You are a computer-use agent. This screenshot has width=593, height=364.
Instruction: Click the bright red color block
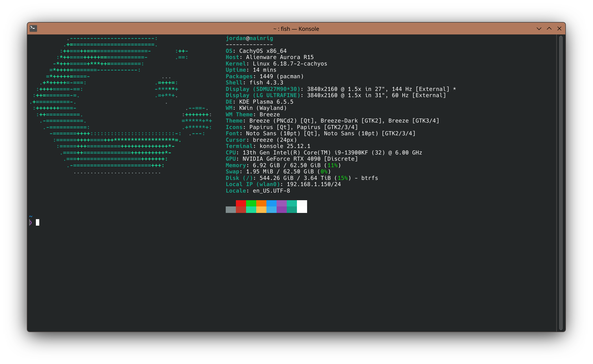pyautogui.click(x=241, y=203)
